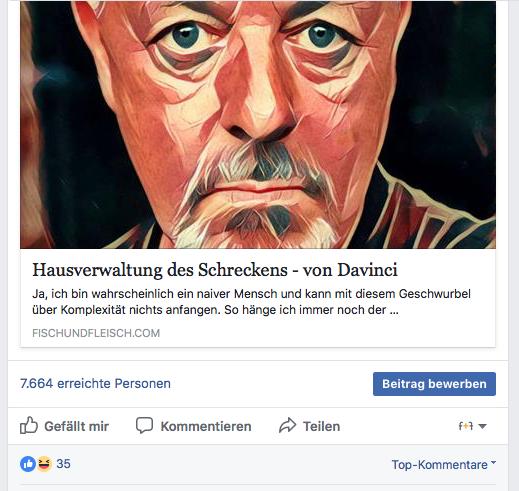Open the reactions count 35
The height and width of the screenshot is (491, 519).
coord(63,464)
